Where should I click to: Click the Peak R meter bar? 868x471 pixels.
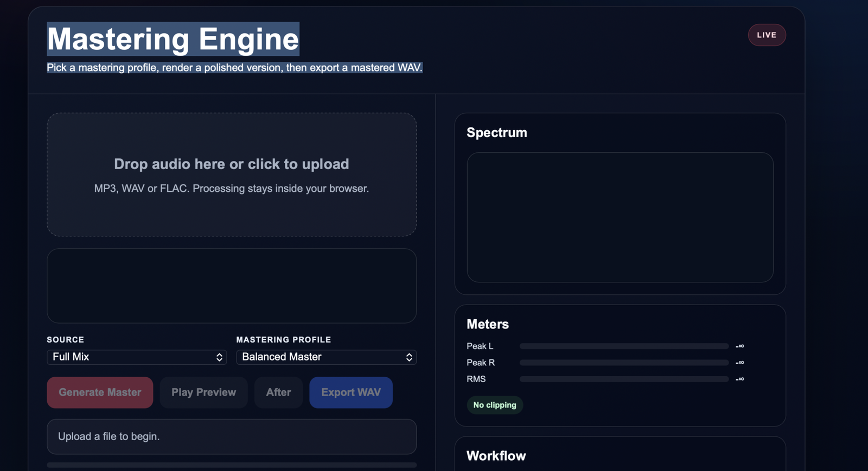[x=624, y=363]
